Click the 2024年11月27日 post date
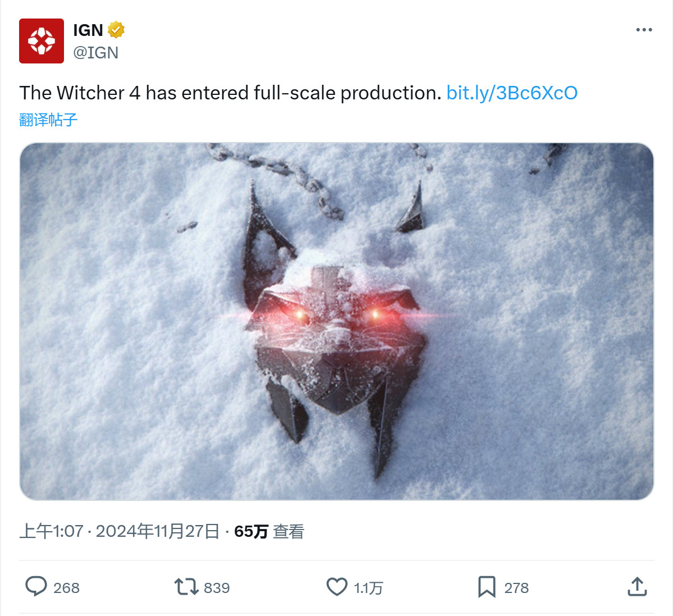Screen dimensions: 673x616 pos(158,531)
